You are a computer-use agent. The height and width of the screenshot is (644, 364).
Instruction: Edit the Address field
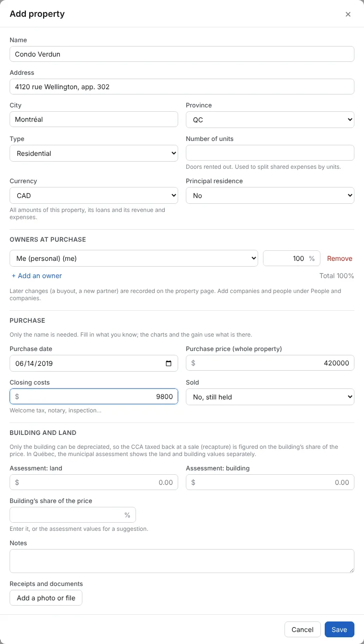click(x=182, y=87)
